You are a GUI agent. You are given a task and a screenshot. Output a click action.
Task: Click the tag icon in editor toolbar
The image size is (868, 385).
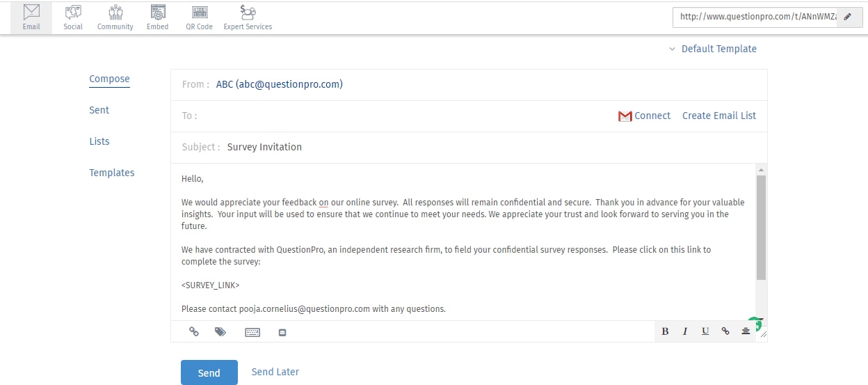pos(220,332)
